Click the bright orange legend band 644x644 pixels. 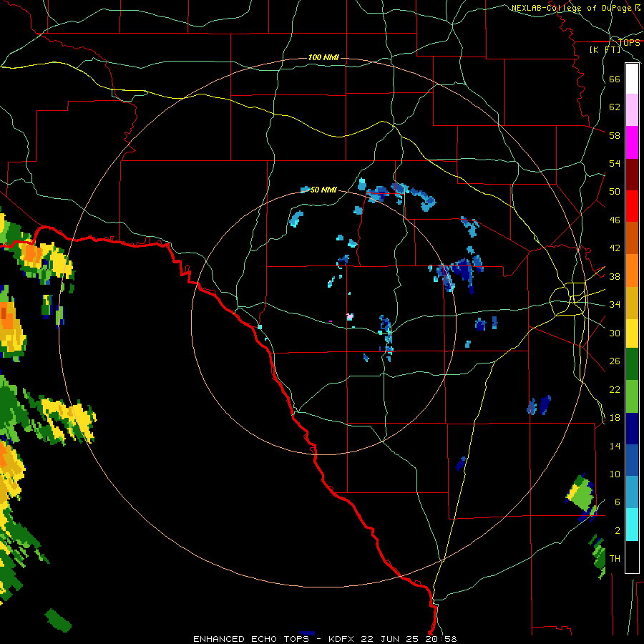[x=632, y=270]
